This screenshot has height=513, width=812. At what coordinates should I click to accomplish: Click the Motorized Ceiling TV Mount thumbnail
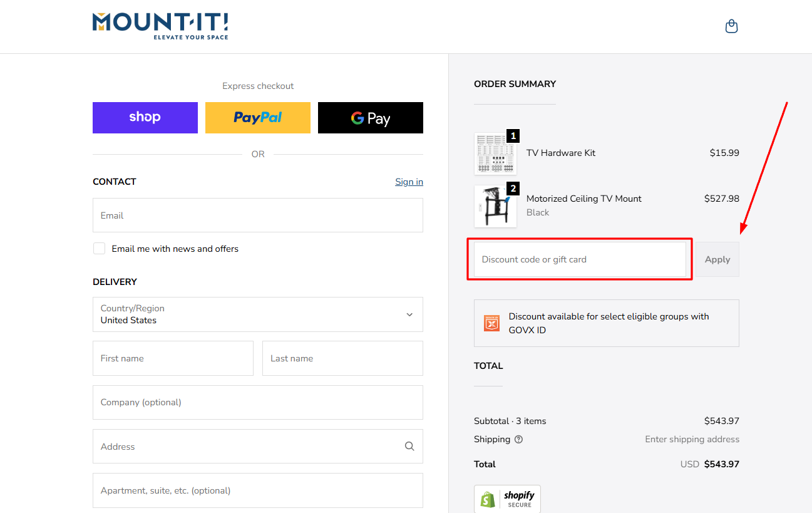click(495, 206)
